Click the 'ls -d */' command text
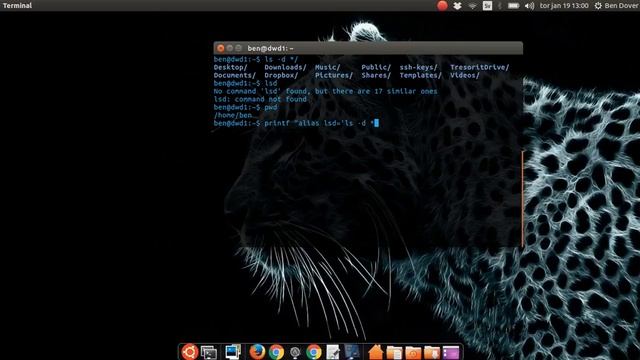Viewport: 640px width, 360px height. point(281,60)
